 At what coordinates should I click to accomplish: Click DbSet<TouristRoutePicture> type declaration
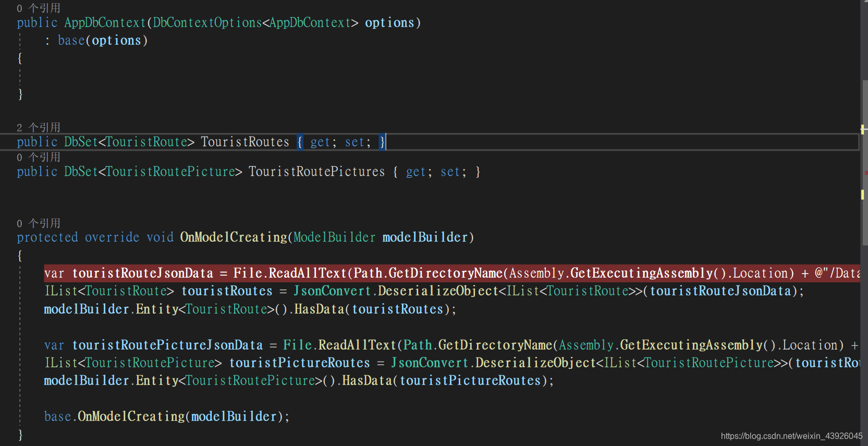click(153, 172)
